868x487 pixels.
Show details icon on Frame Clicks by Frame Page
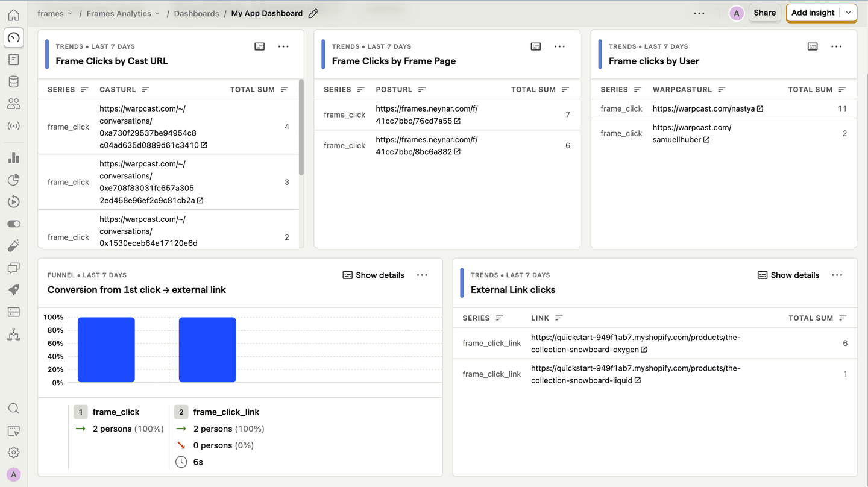tap(536, 46)
